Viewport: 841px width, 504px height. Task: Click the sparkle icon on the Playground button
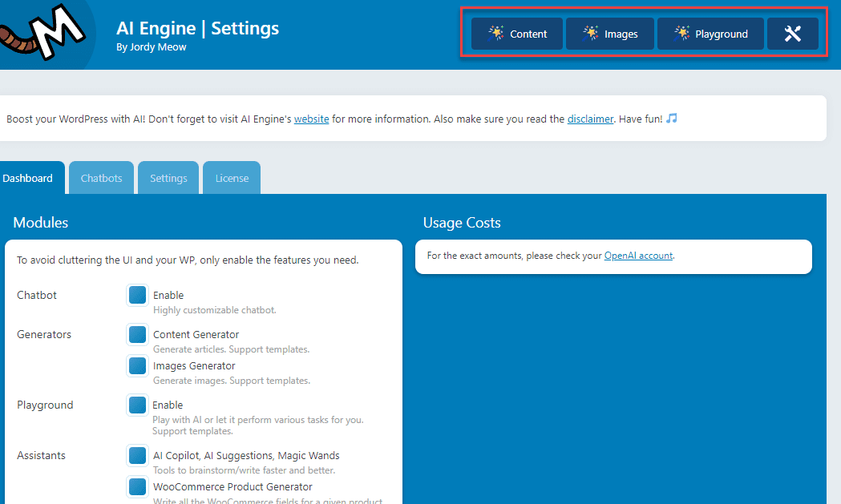682,34
